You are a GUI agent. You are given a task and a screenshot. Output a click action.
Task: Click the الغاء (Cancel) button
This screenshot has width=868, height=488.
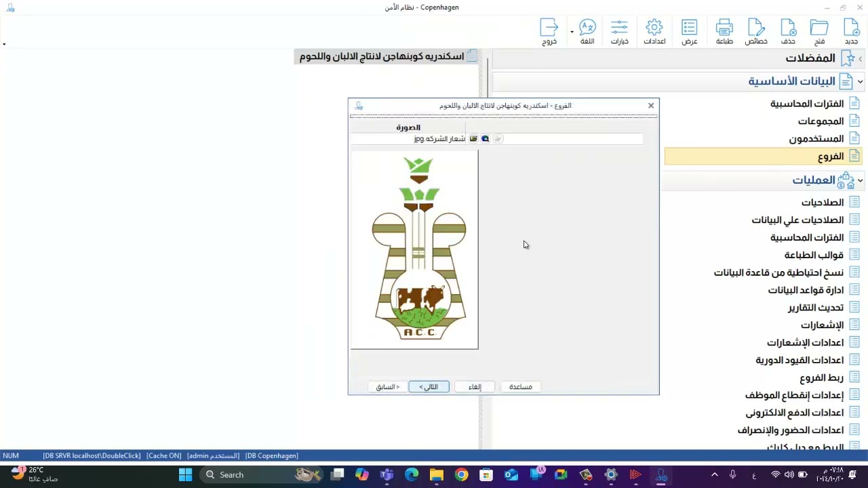coord(475,387)
